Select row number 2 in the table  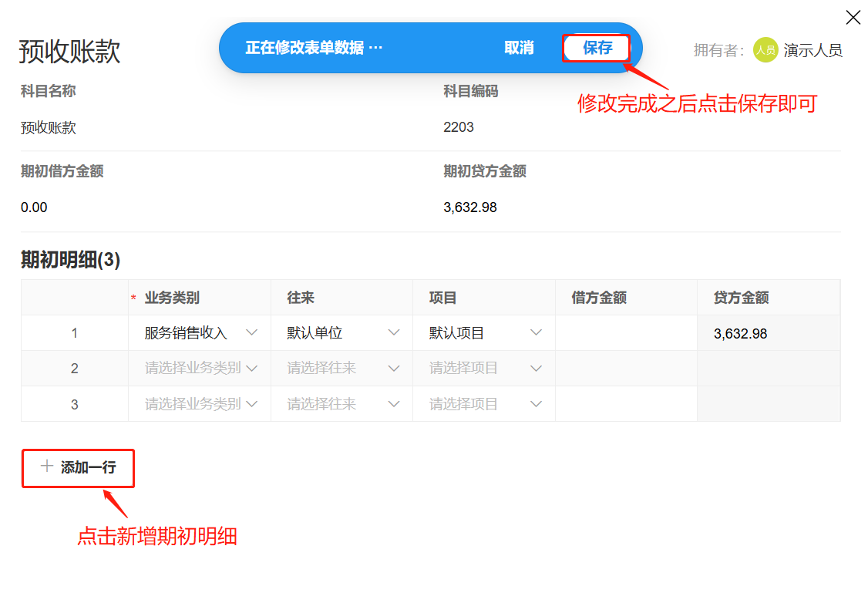point(75,369)
